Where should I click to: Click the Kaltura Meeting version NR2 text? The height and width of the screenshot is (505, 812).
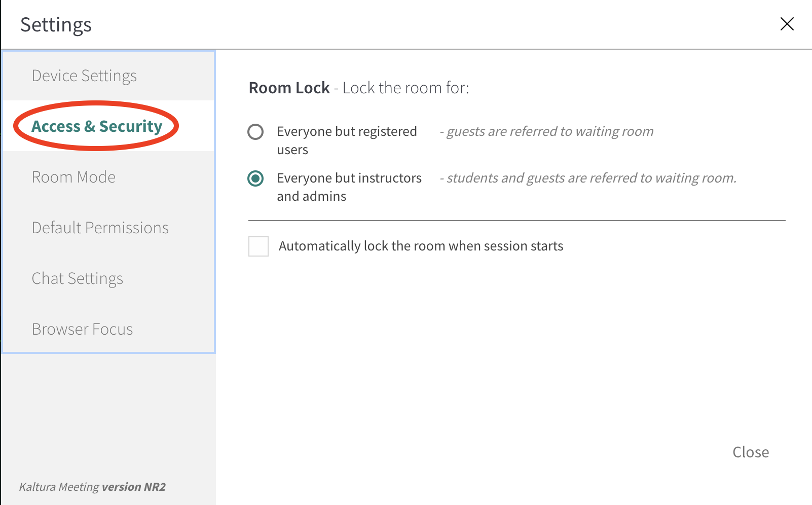click(x=92, y=487)
